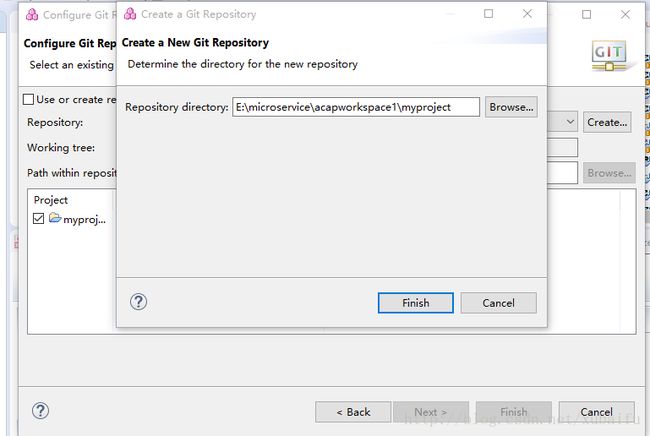Cancel the Configure Git Repository wizard
Screen dimensions: 650x436
[x=596, y=412]
